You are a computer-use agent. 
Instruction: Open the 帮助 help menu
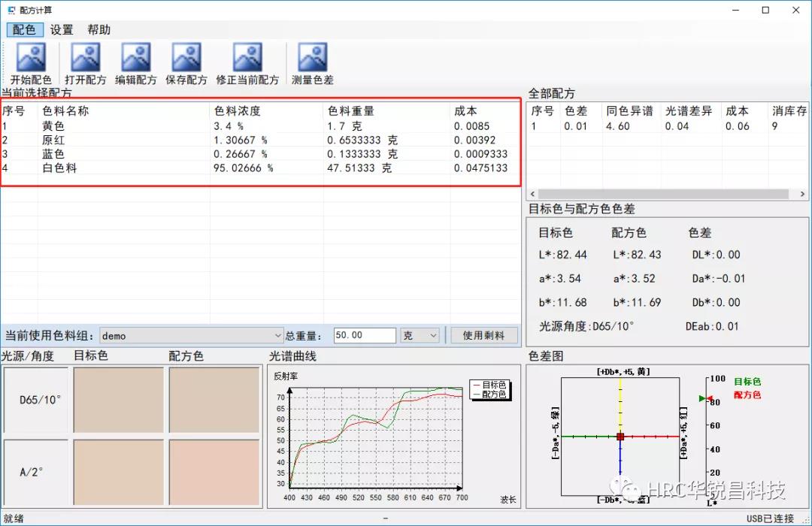98,29
